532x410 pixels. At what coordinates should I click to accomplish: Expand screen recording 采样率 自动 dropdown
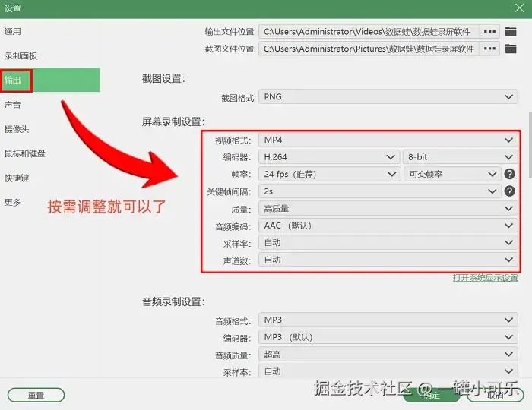[388, 243]
